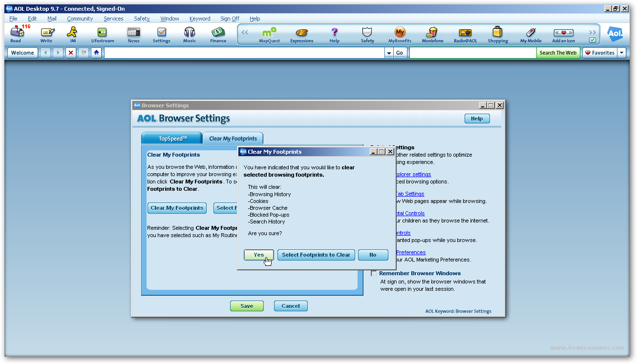Open the Read mail icon
This screenshot has height=364, width=637.
coord(17,34)
